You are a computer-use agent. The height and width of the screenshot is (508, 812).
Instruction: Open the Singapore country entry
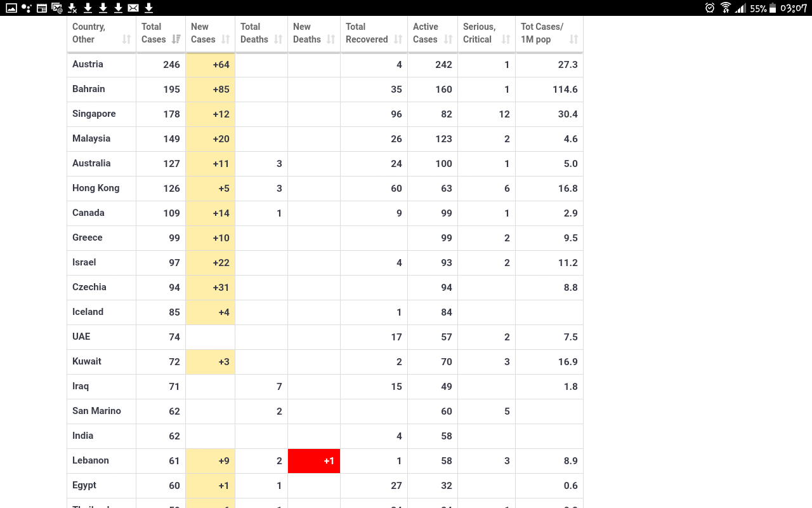tap(94, 114)
